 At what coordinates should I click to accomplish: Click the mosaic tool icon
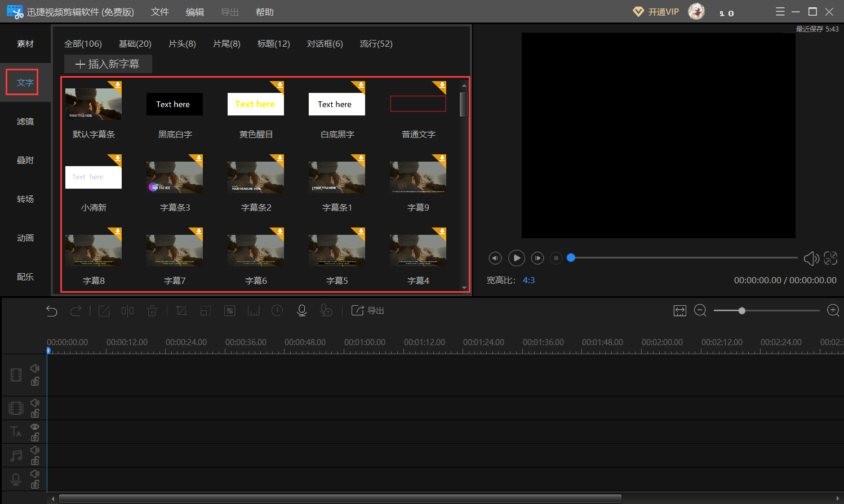pyautogui.click(x=230, y=311)
